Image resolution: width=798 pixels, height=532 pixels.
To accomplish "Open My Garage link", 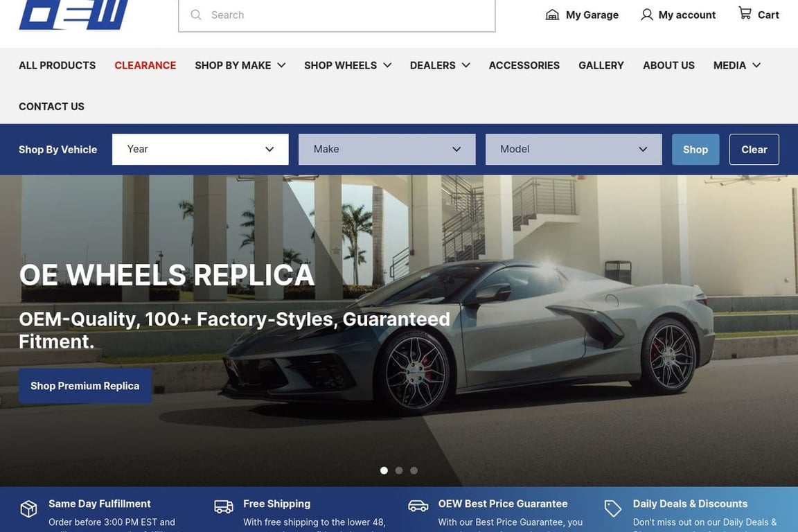I will point(582,15).
